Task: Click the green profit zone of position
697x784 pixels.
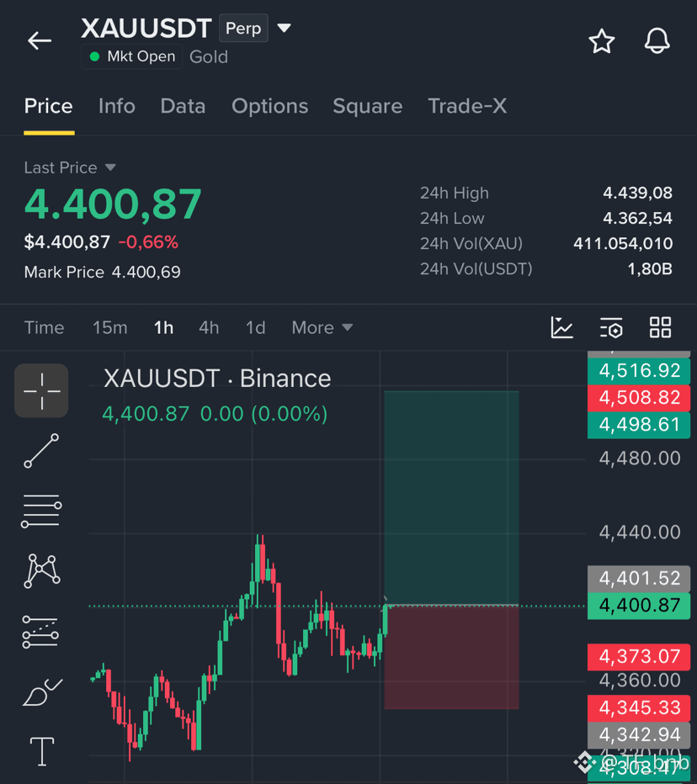Action: [x=451, y=498]
